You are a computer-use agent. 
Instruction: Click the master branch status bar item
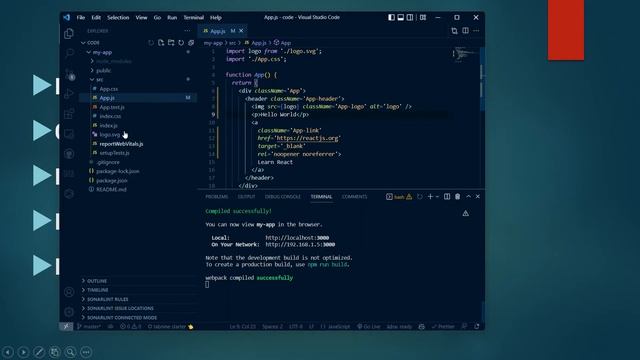pos(89,327)
